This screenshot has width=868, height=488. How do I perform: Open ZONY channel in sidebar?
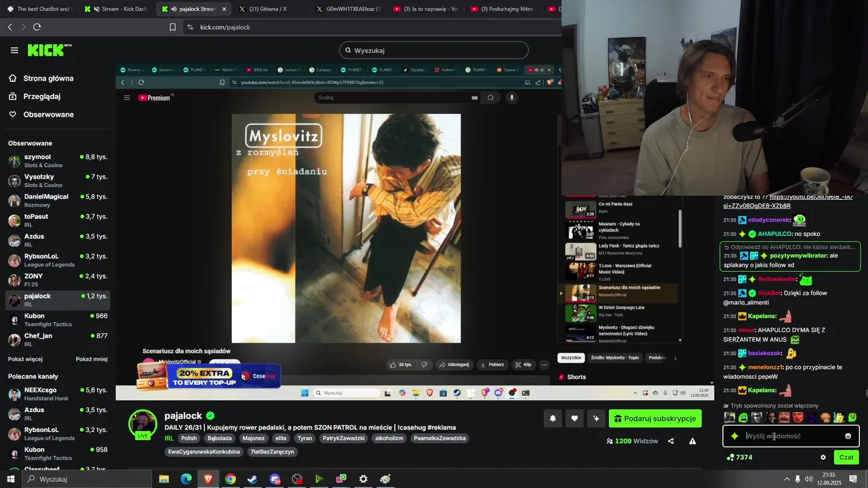[x=58, y=280]
